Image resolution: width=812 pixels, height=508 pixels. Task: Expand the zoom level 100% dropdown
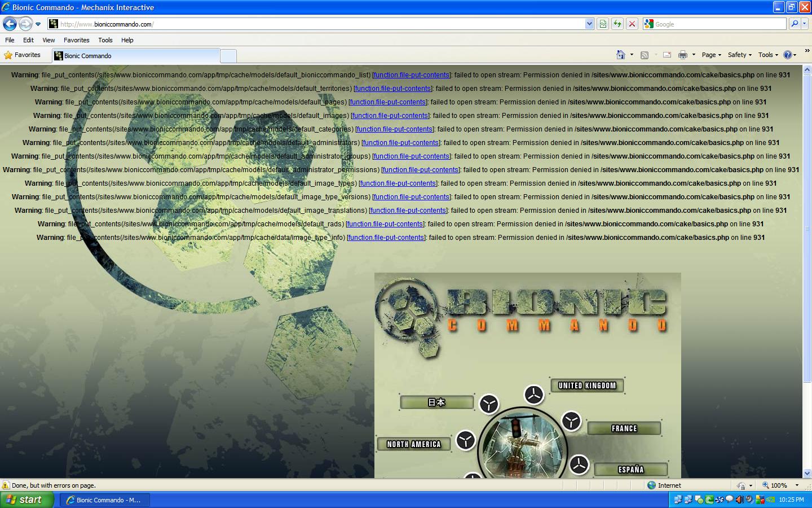797,485
